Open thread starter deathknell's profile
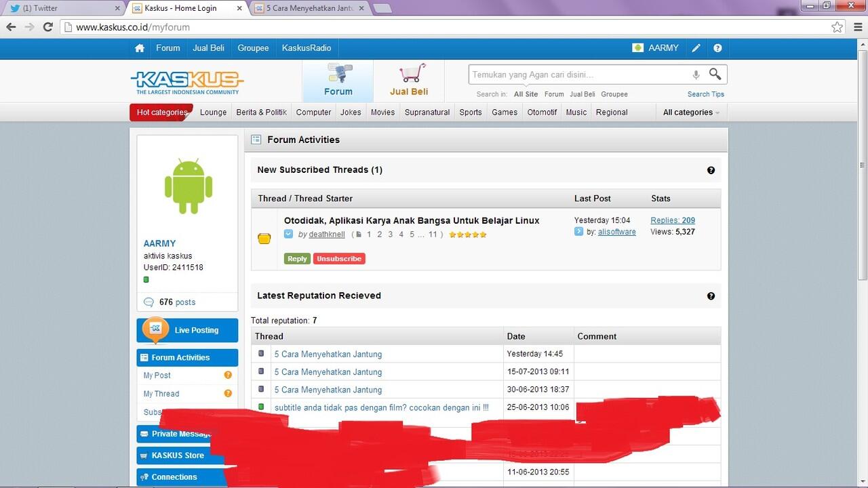The height and width of the screenshot is (488, 868). click(327, 235)
